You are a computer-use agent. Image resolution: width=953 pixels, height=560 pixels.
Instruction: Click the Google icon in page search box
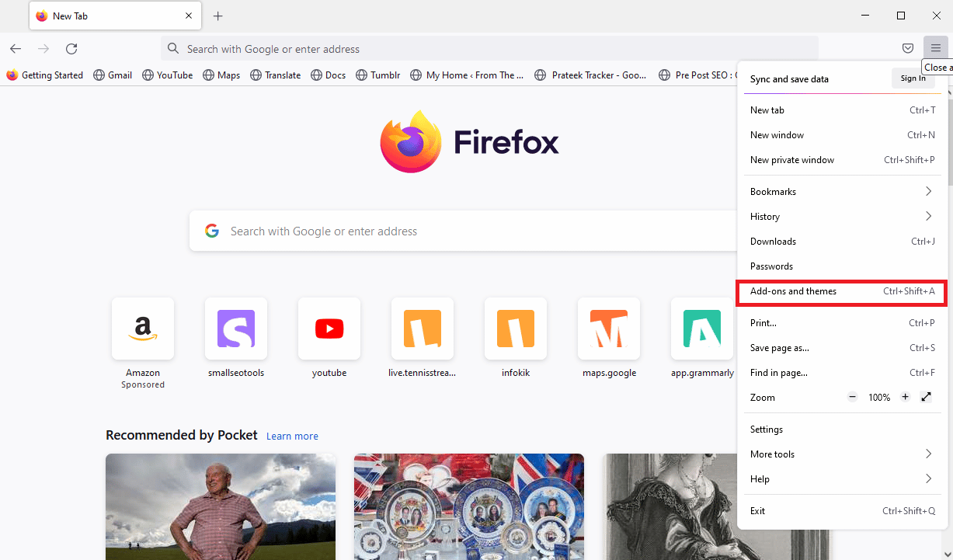coord(212,231)
